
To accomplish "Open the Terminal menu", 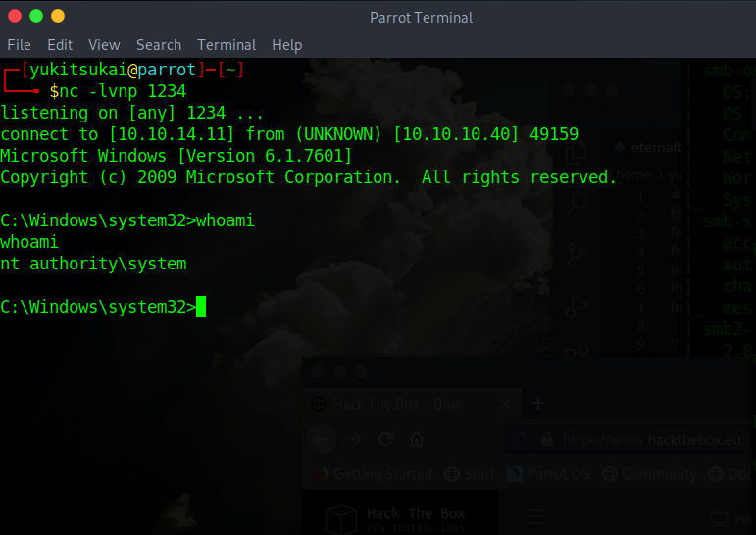I will coord(227,45).
